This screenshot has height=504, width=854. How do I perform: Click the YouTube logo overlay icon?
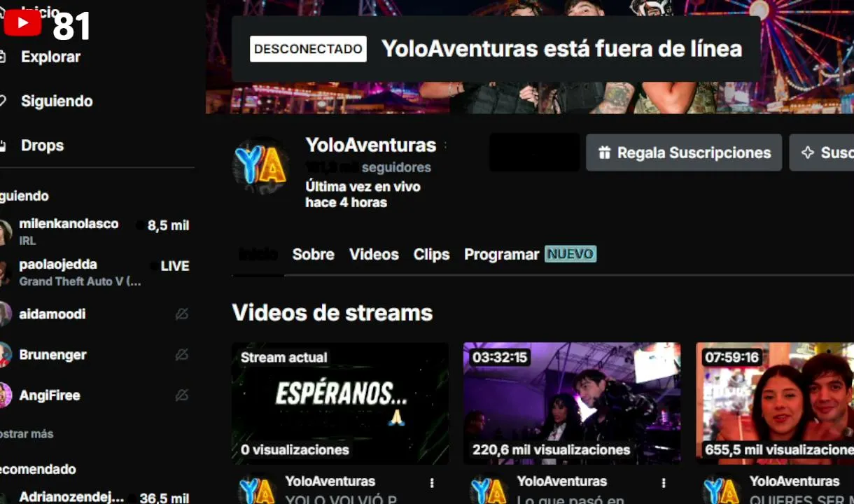(23, 23)
